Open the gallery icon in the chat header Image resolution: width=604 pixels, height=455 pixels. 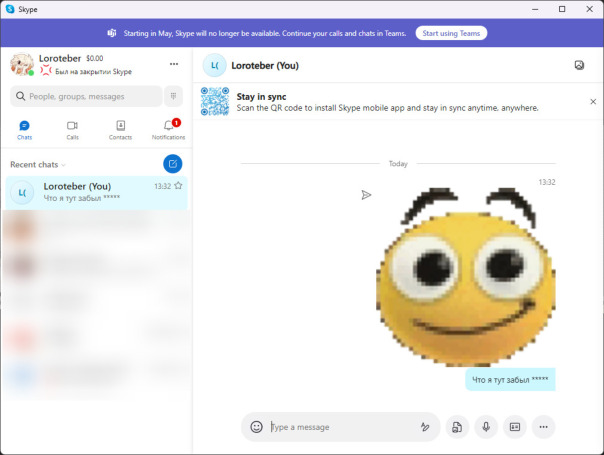pyautogui.click(x=579, y=65)
